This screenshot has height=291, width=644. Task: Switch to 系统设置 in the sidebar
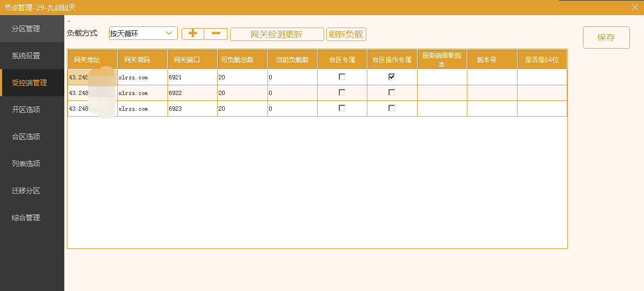26,56
